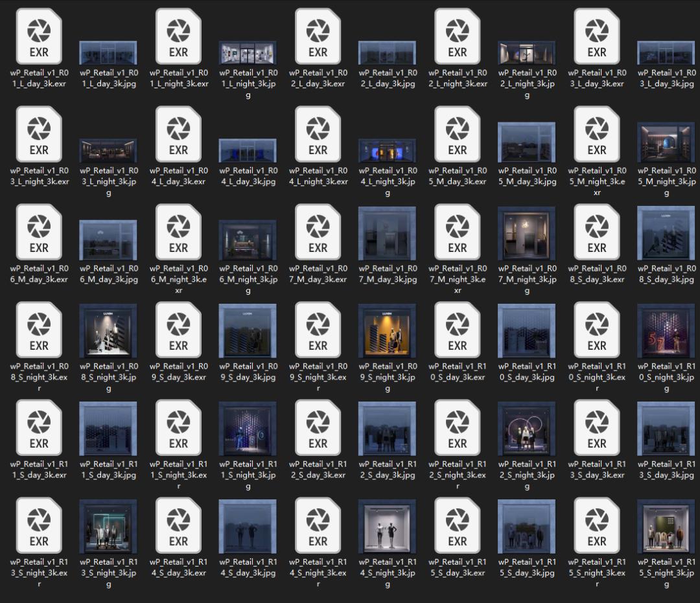Open thumbnail wP_Retail_v1_R05_M_night_3k.jpg

[666, 142]
